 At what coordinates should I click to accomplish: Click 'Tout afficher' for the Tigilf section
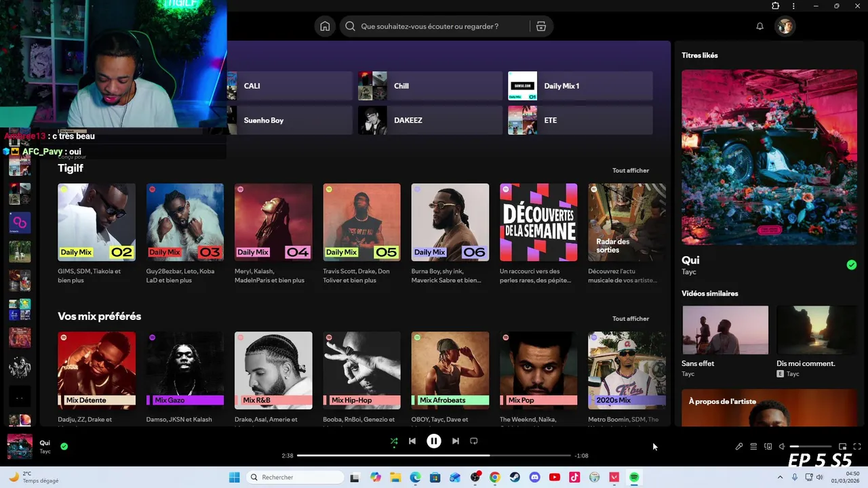(631, 171)
